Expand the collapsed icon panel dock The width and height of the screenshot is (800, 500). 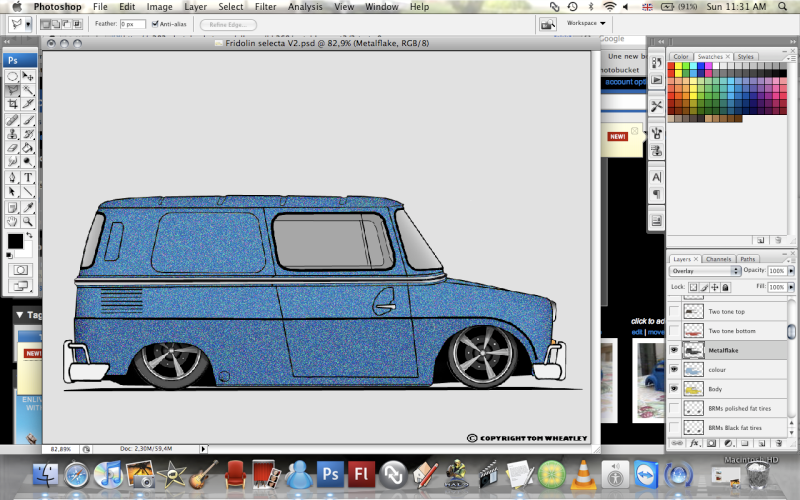click(x=661, y=42)
